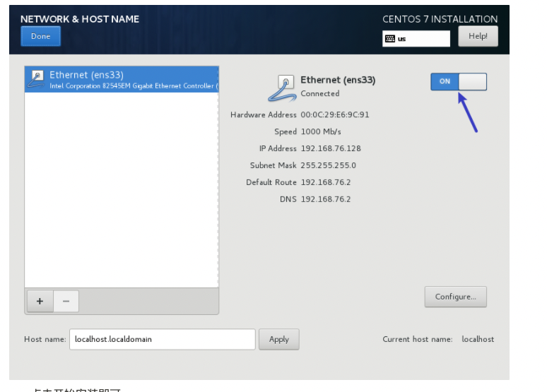Click the Hardware Address value
The width and height of the screenshot is (547, 392).
335,114
